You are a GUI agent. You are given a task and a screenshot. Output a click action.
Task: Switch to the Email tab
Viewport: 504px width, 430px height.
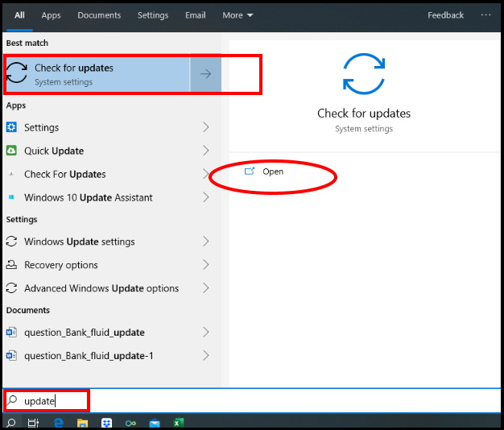[x=196, y=15]
